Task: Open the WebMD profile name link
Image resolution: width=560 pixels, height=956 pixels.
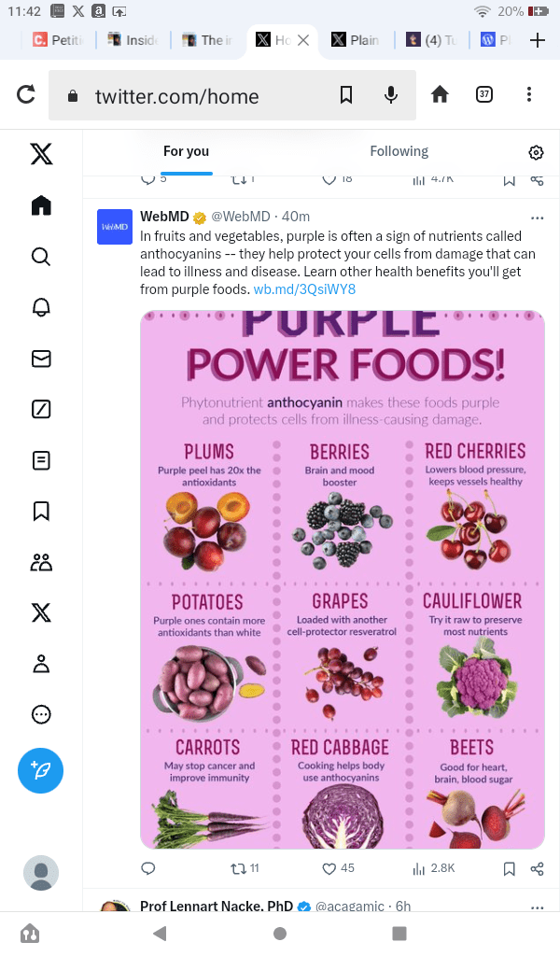Action: (x=164, y=217)
